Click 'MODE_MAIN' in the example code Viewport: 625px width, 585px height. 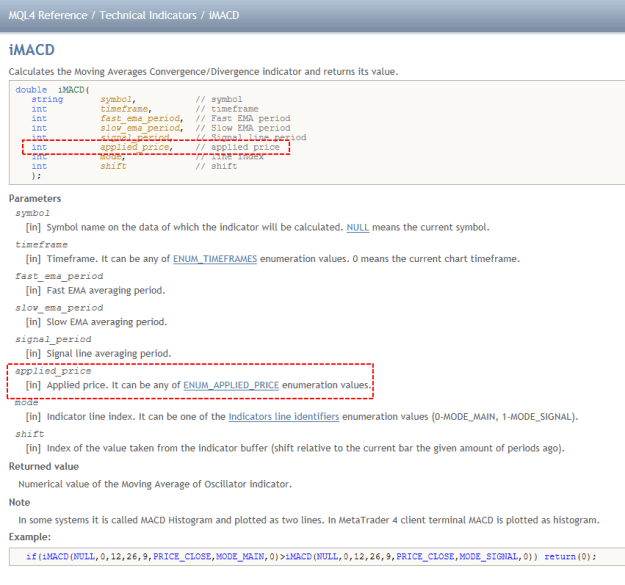(240, 557)
